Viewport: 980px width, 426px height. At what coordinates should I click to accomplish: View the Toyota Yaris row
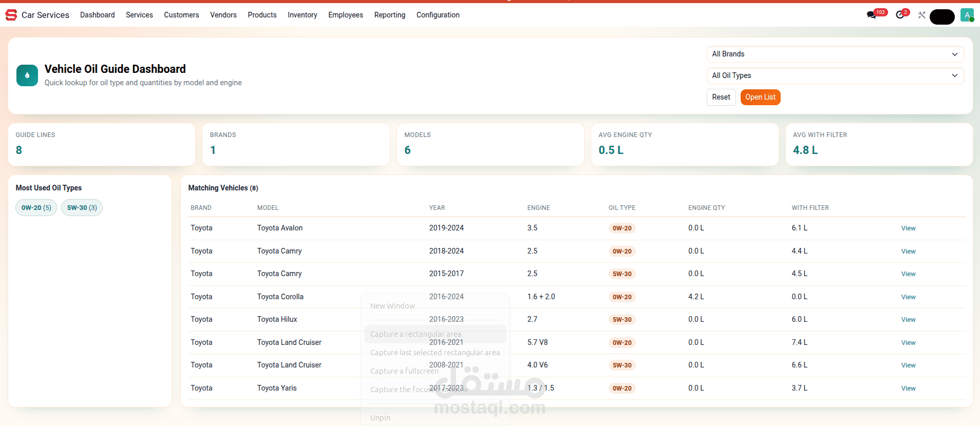(908, 389)
